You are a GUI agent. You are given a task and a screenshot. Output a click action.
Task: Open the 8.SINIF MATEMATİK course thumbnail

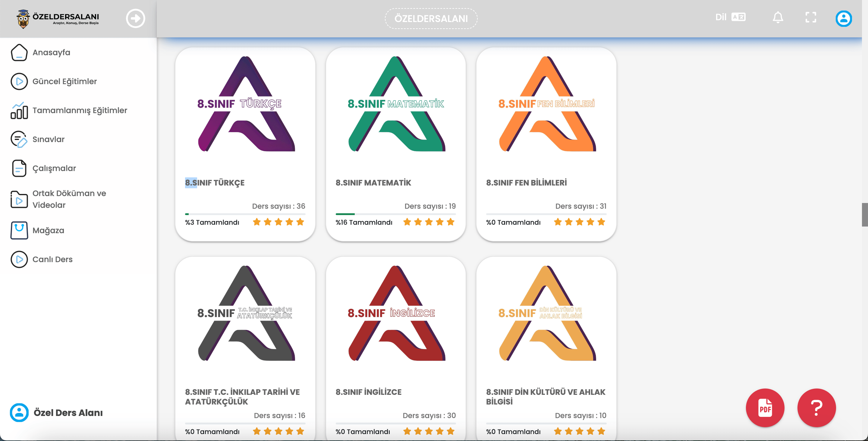(396, 104)
